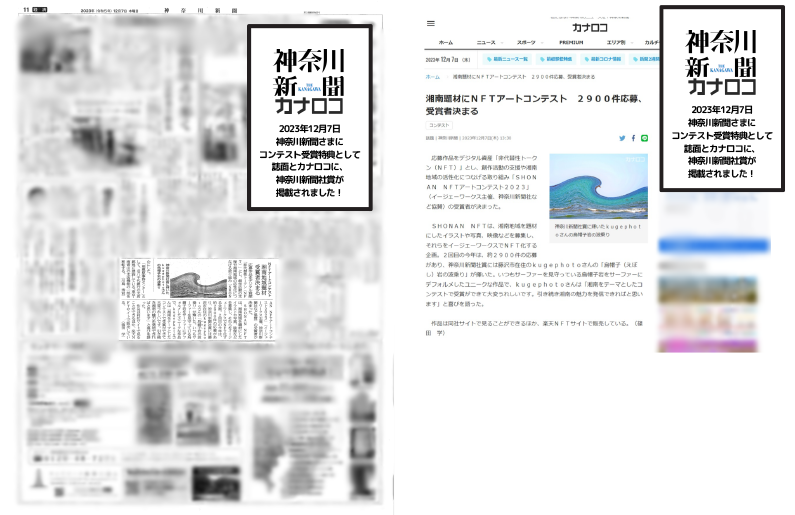Share the article via the green LINE icon

(644, 138)
